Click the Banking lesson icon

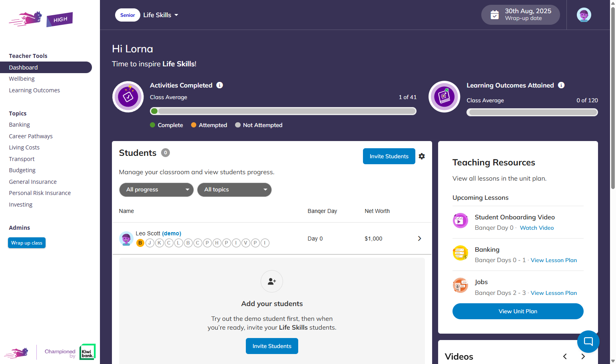[460, 253]
